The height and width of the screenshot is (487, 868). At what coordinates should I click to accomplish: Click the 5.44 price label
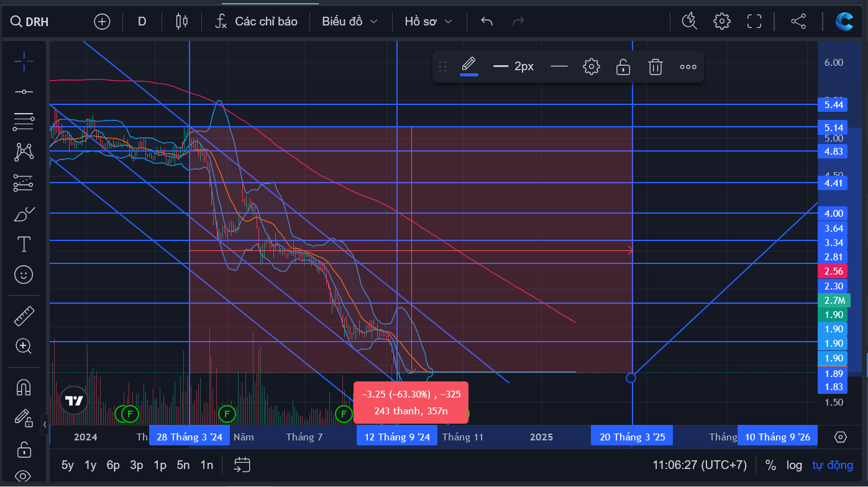[833, 104]
